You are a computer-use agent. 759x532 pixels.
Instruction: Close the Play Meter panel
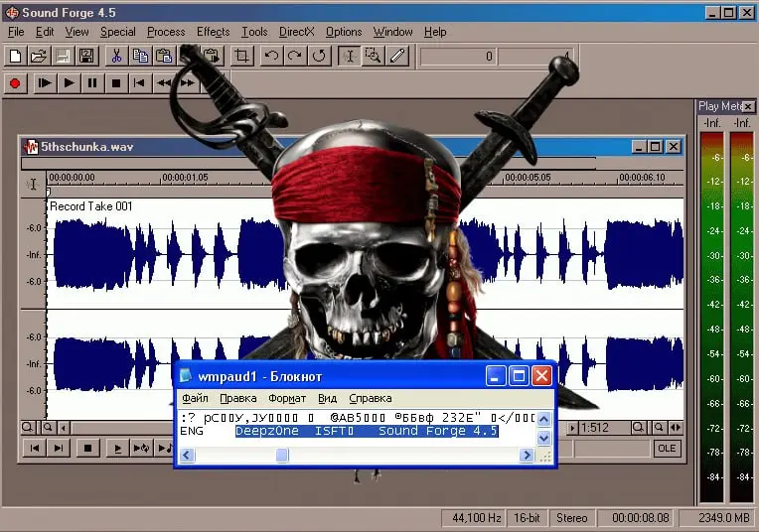coord(748,106)
